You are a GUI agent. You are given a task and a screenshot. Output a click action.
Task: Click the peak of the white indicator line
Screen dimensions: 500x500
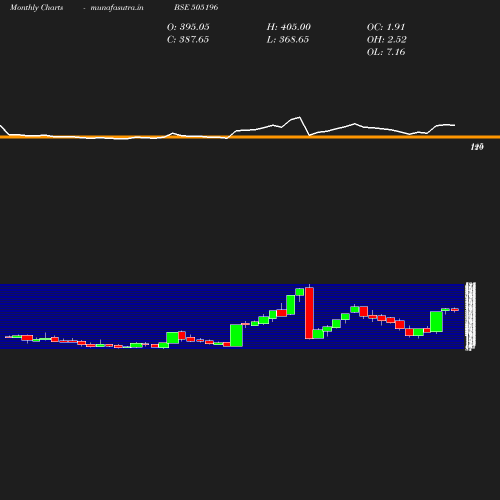point(300,117)
